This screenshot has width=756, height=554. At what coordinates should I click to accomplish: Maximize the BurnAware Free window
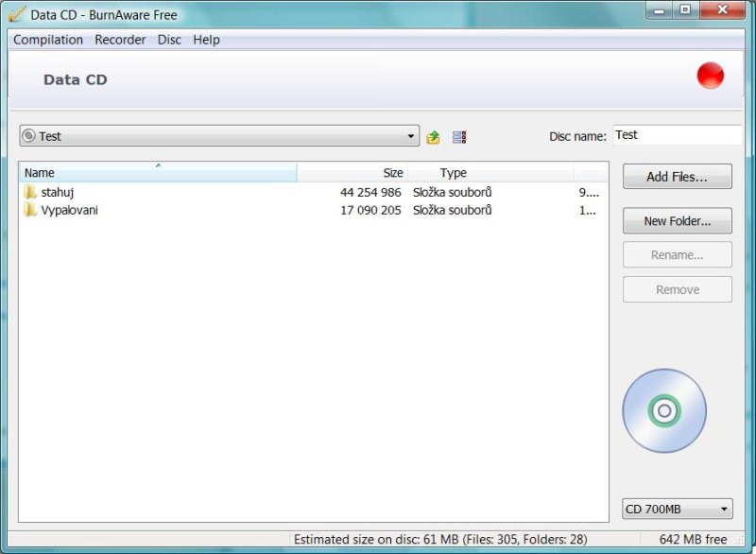[684, 10]
